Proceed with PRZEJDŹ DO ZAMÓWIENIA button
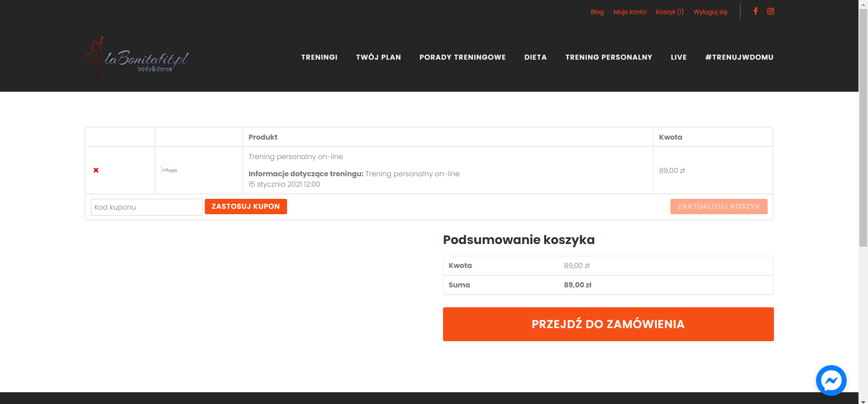Image resolution: width=868 pixels, height=404 pixels. tap(608, 324)
